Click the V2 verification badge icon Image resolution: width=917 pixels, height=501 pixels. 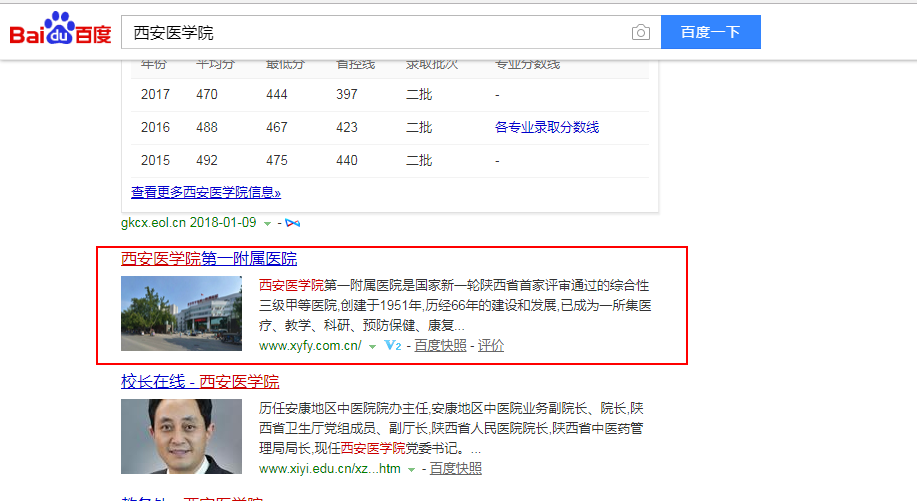(x=392, y=346)
